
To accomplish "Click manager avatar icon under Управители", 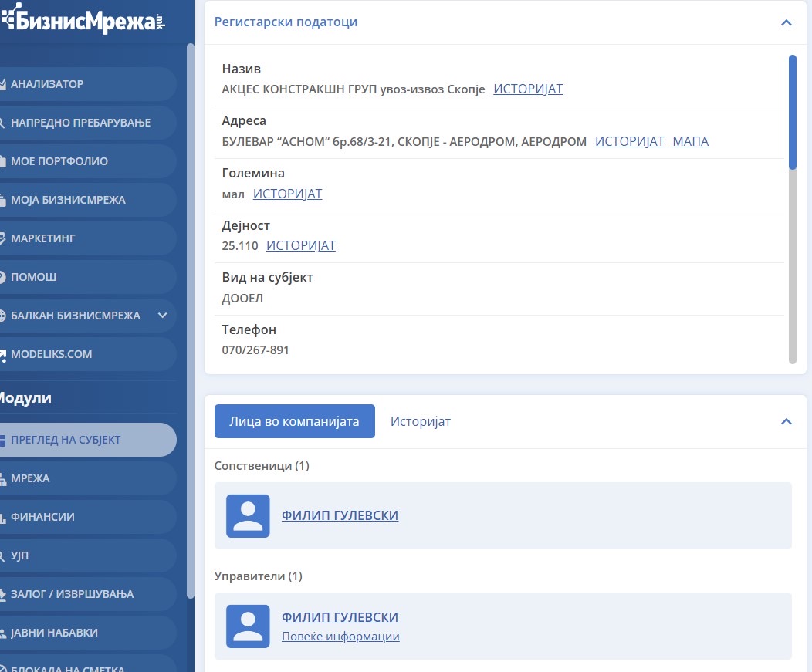I will (x=248, y=626).
